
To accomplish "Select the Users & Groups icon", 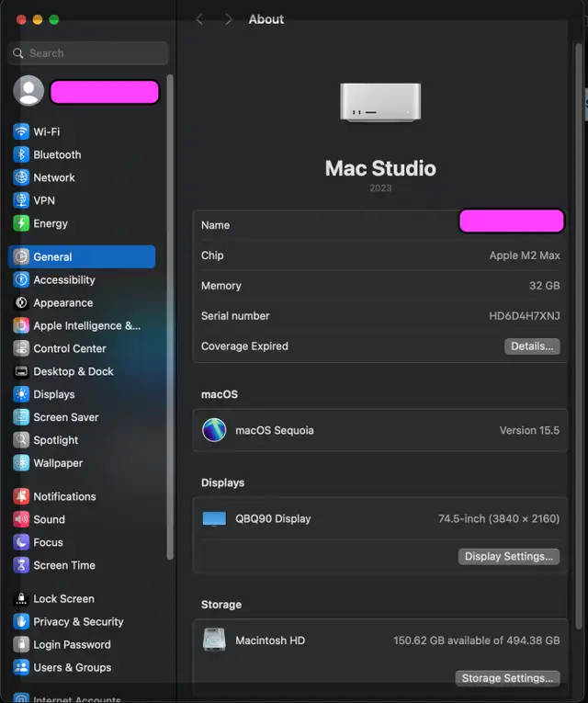I will 21,667.
